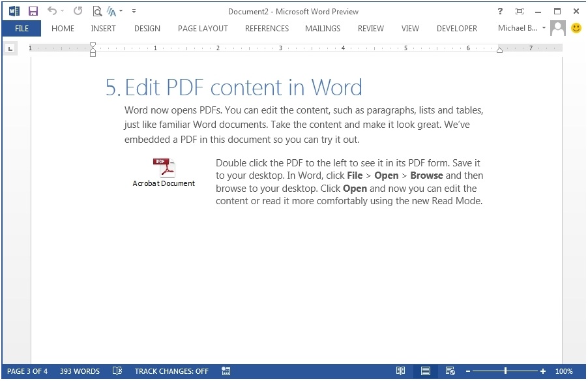Open the DESIGN tab
Image resolution: width=588 pixels, height=381 pixels.
click(x=147, y=29)
